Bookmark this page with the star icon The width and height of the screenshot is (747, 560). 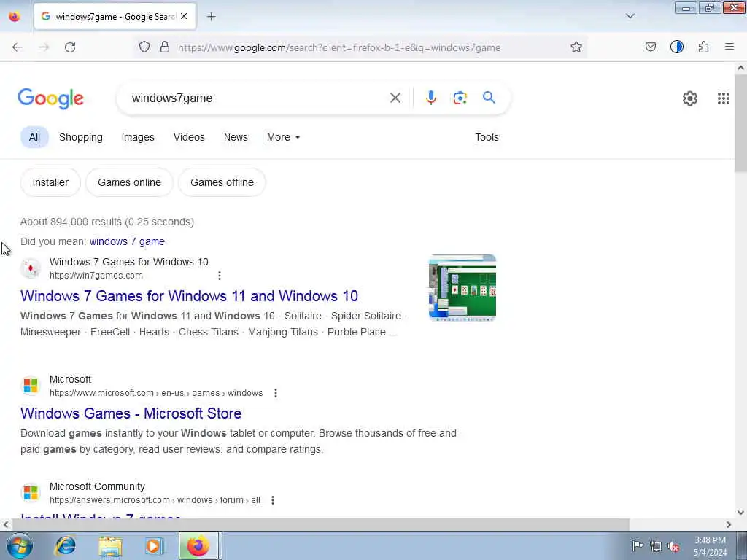576,47
